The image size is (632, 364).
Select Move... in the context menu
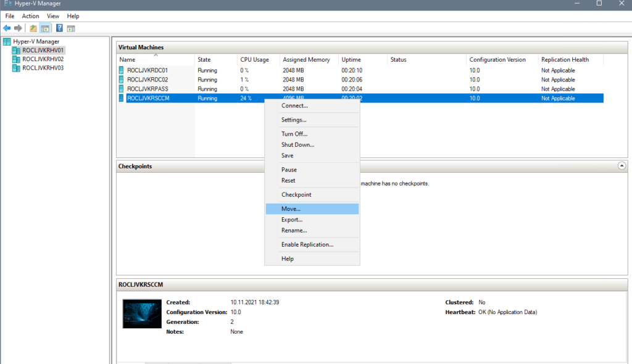[x=312, y=209]
